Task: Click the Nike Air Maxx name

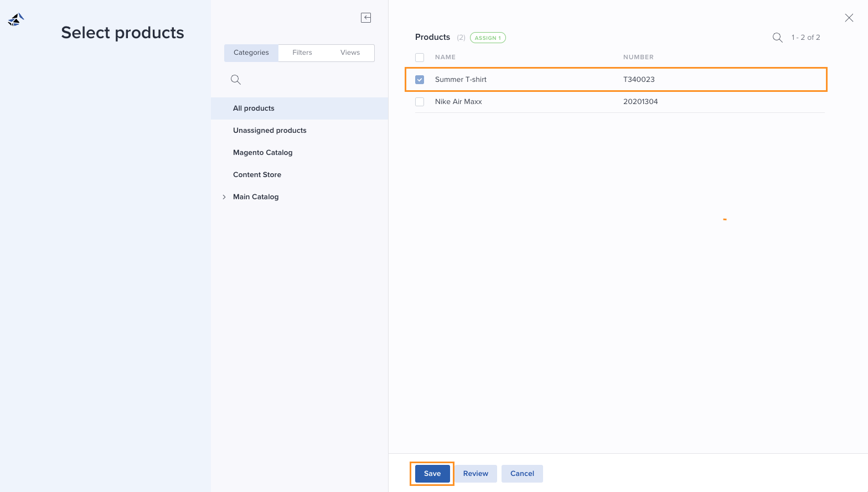Action: pos(458,102)
